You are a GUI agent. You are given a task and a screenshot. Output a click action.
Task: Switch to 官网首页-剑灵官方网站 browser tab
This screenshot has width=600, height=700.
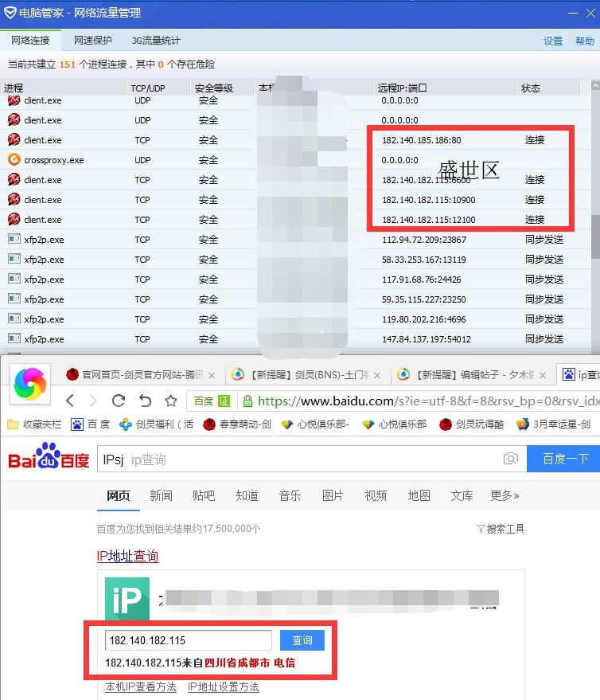click(140, 374)
